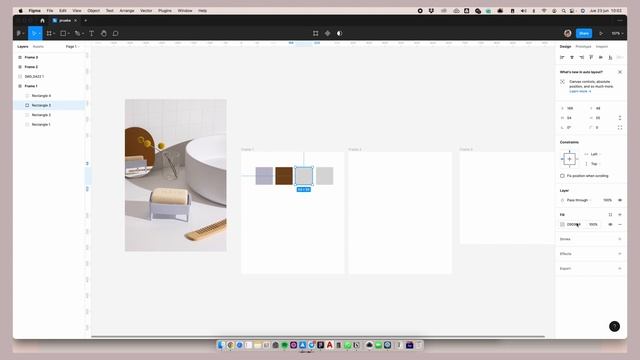Image resolution: width=640 pixels, height=360 pixels.
Task: Click the Create component icon
Action: point(327,33)
